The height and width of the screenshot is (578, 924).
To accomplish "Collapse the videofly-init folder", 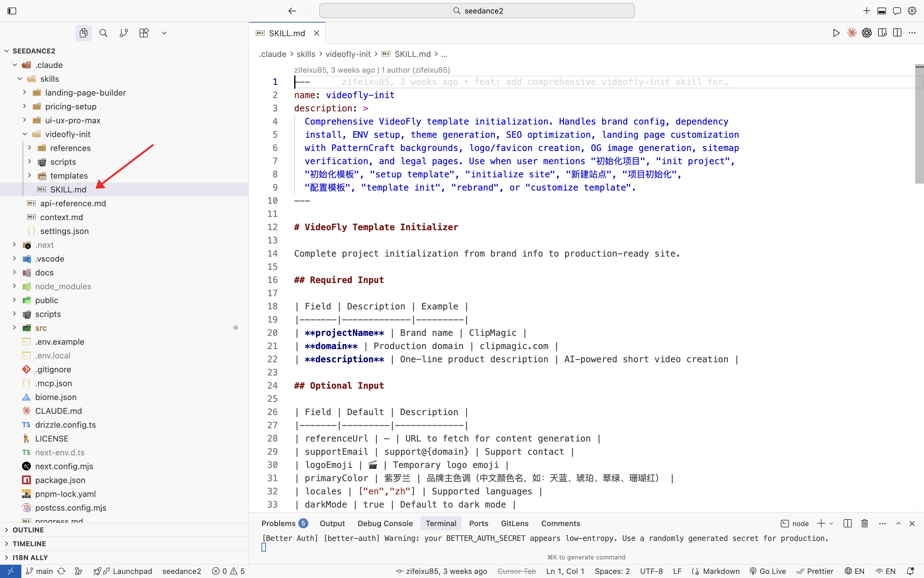I will pyautogui.click(x=67, y=134).
